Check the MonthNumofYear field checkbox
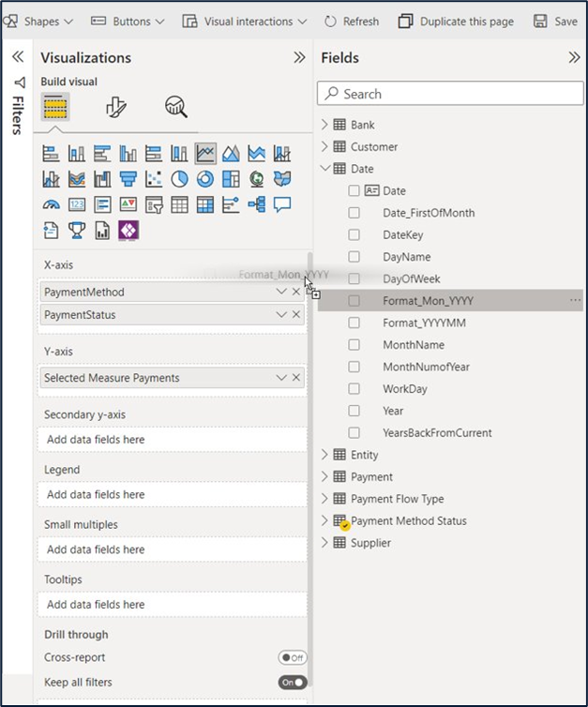The width and height of the screenshot is (588, 707). click(x=354, y=367)
